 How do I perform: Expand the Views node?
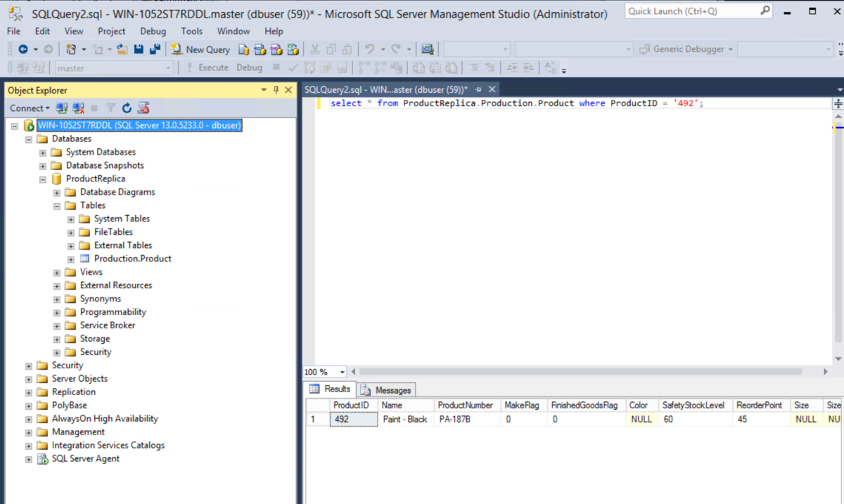57,273
